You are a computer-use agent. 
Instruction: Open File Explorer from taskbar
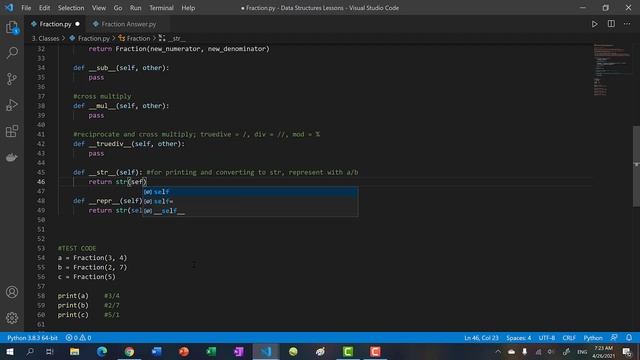[x=74, y=351]
